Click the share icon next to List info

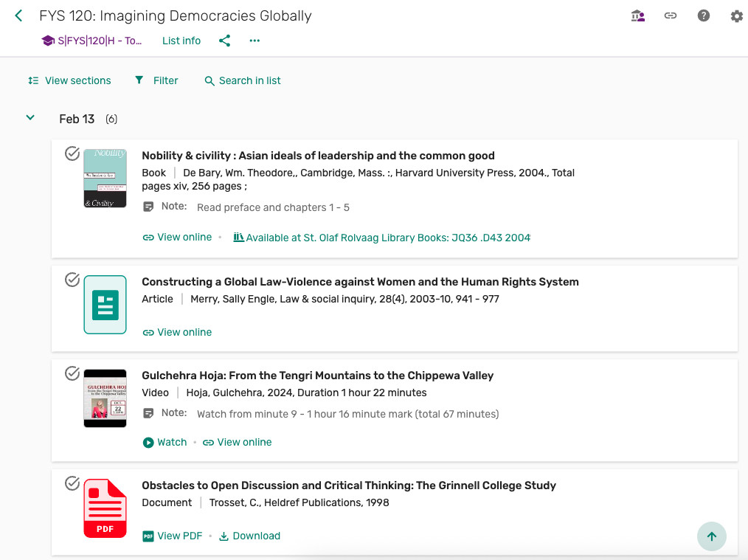pos(225,41)
